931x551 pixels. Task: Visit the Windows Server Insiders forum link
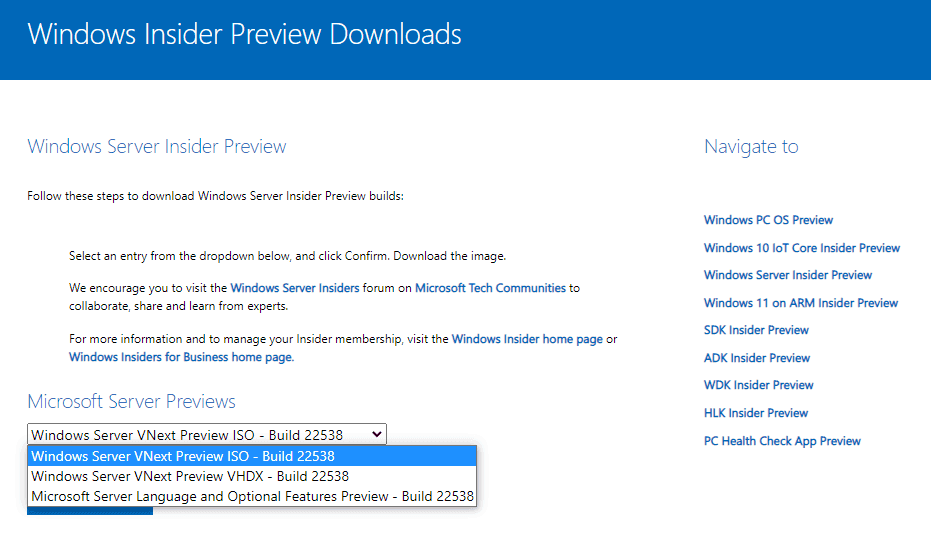click(x=294, y=288)
